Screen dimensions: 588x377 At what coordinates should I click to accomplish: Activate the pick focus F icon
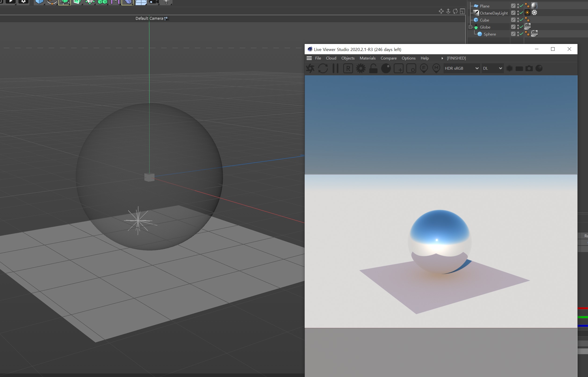pyautogui.click(x=424, y=68)
